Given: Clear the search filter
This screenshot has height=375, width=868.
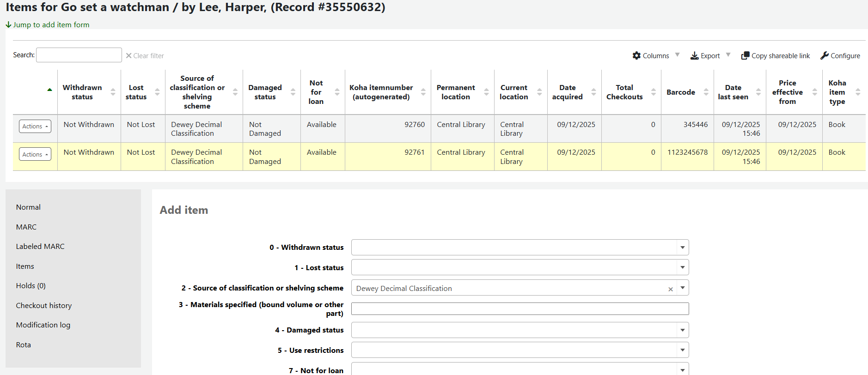Looking at the screenshot, I should 145,55.
